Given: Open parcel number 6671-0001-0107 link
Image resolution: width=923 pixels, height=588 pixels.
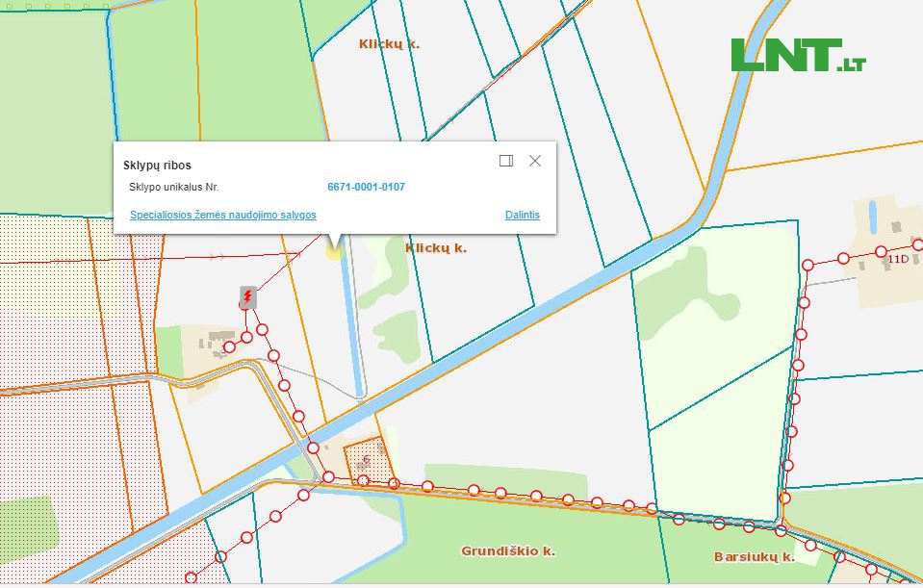Looking at the screenshot, I should 366,187.
